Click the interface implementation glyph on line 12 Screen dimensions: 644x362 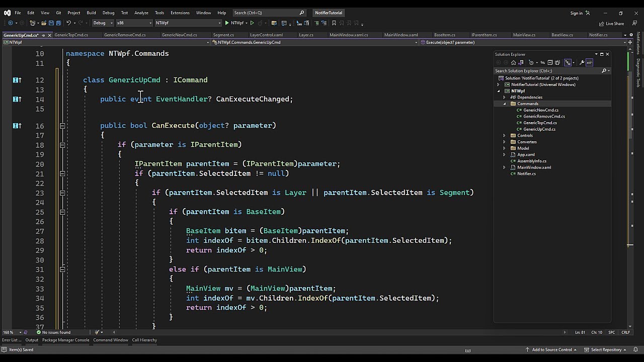pos(17,80)
